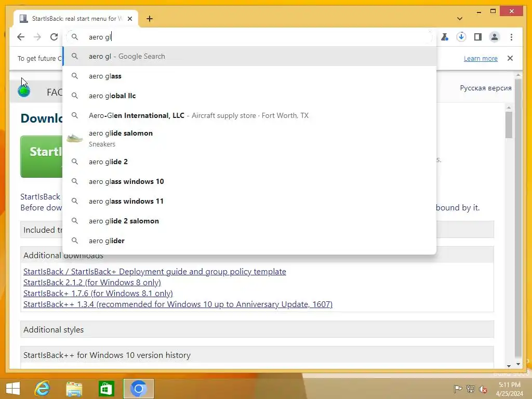
Task: Choose 'aero gl - Google Search' suggestion
Action: coord(249,56)
